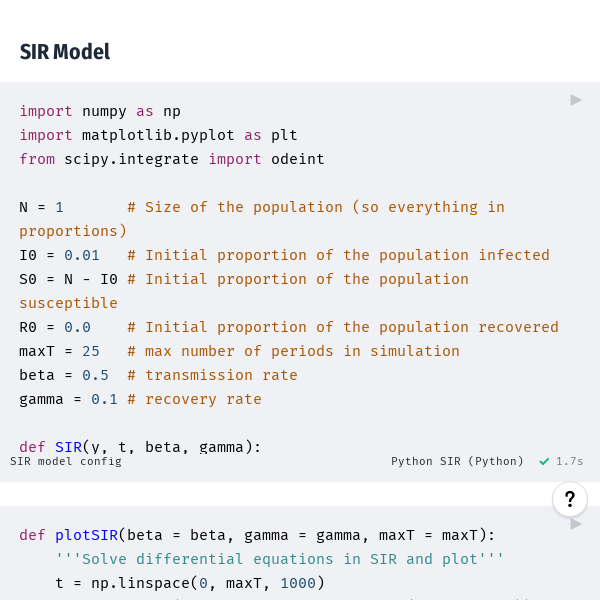Run the SIR model config cell
Image resolution: width=600 pixels, height=600 pixels.
(x=576, y=100)
